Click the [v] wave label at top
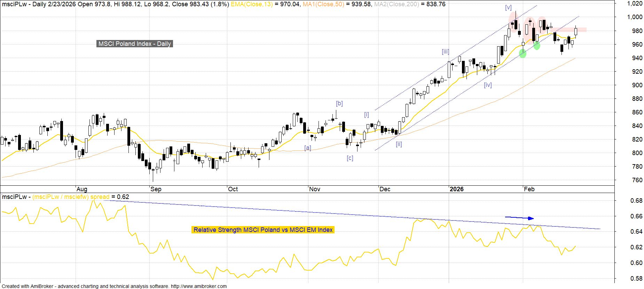The width and height of the screenshot is (644, 289). [508, 7]
